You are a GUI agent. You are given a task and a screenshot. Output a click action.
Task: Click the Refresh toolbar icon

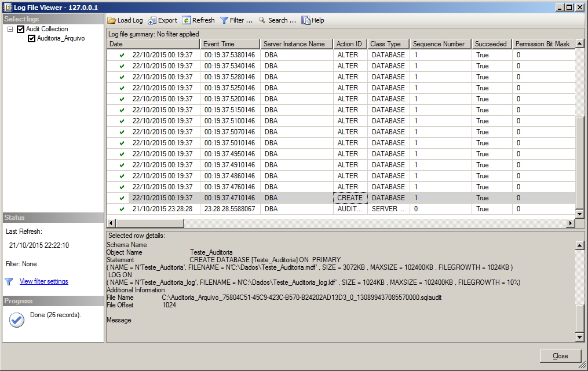click(187, 20)
